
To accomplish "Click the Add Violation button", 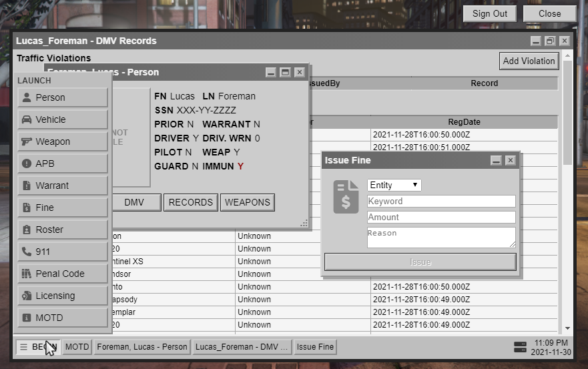I will [x=529, y=61].
